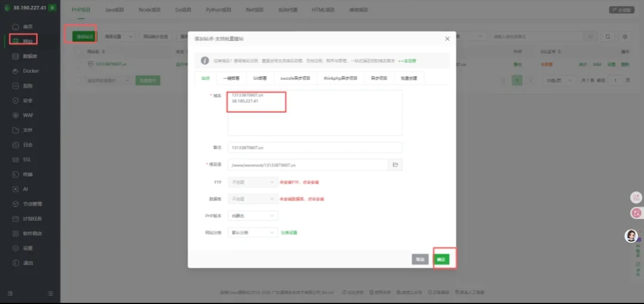Click the message count badge beside server IP
The image size is (644, 304).
pos(52,8)
